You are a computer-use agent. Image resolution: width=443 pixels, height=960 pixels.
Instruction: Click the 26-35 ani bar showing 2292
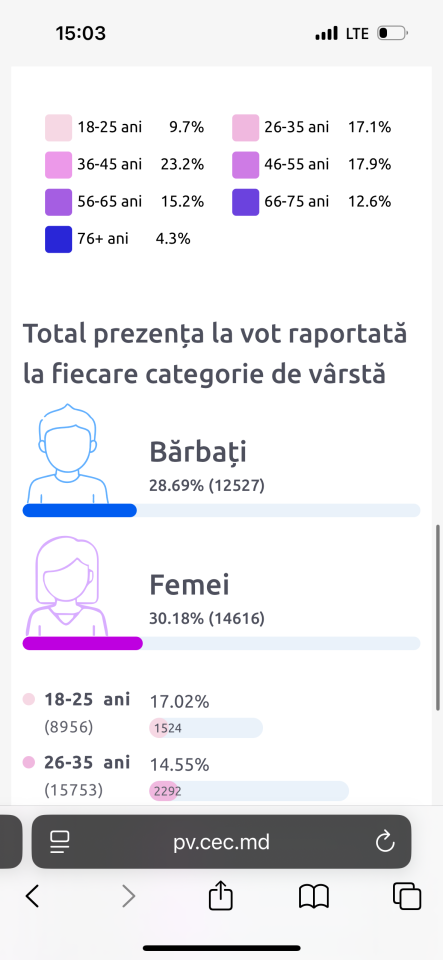click(x=249, y=791)
